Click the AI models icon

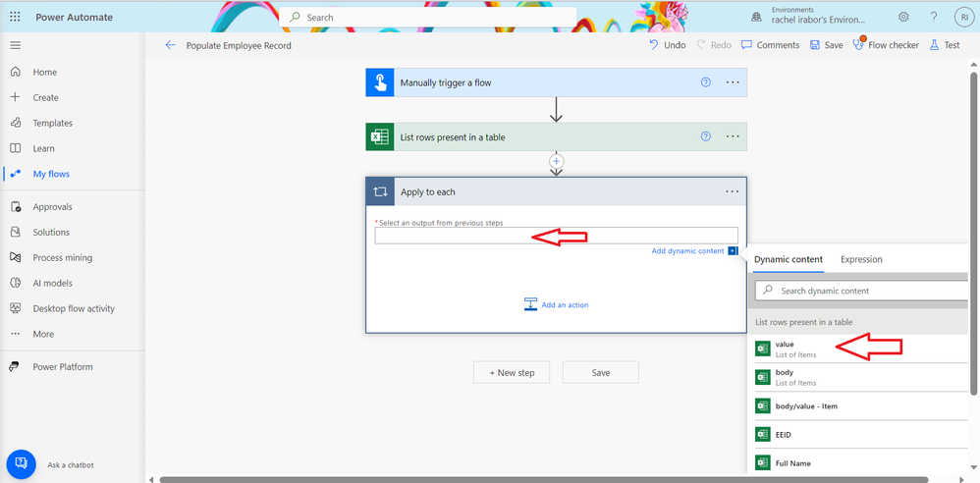16,283
